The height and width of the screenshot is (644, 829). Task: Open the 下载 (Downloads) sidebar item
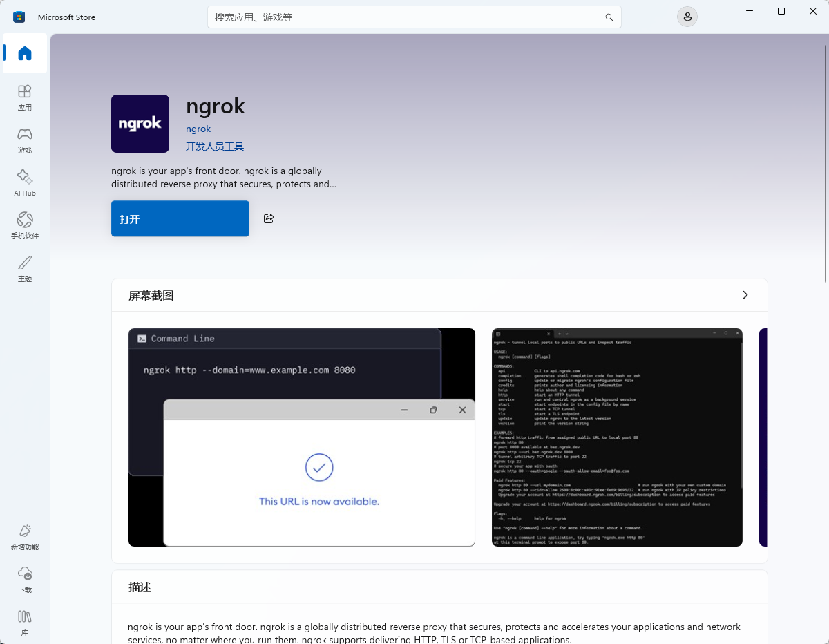[25, 580]
